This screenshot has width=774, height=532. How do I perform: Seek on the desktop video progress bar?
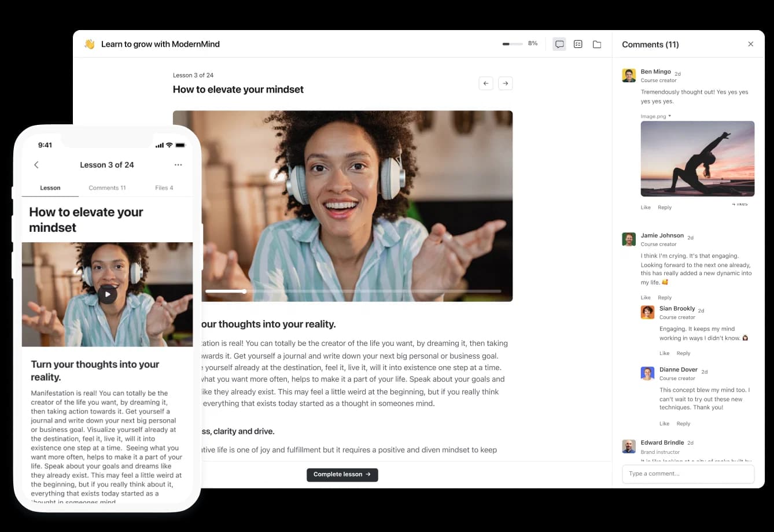point(353,291)
